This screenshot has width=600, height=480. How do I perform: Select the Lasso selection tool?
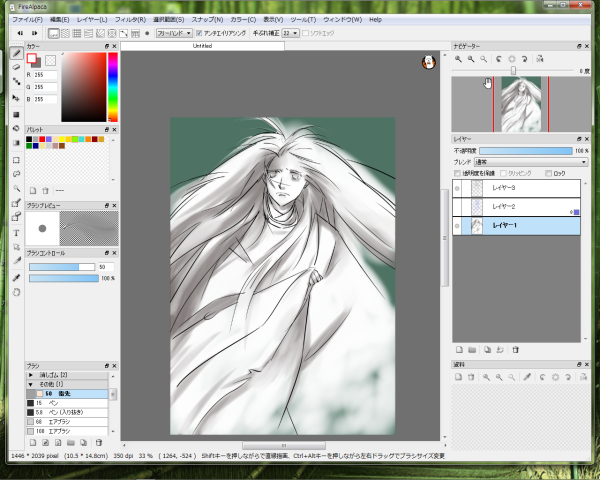(x=16, y=174)
